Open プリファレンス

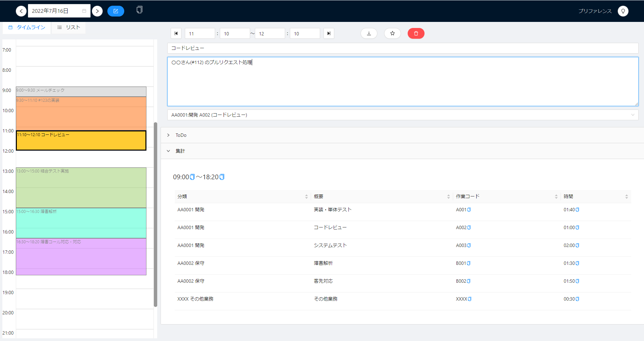tap(595, 11)
